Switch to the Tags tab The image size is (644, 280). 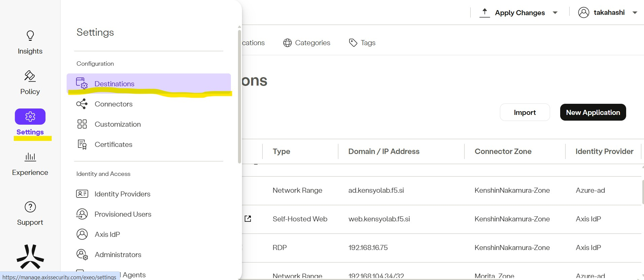(x=362, y=43)
